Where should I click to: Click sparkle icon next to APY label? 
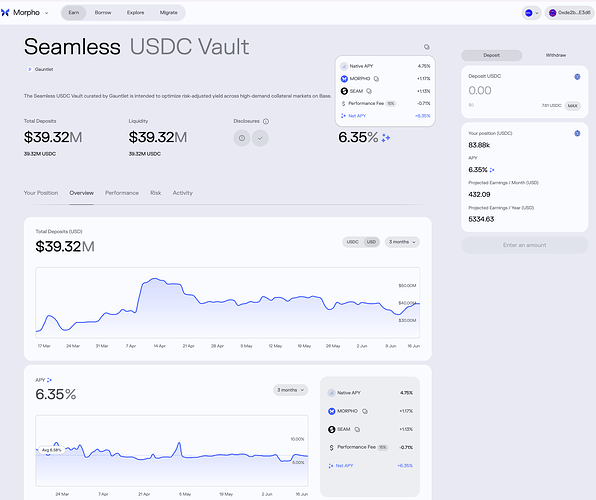[x=49, y=380]
